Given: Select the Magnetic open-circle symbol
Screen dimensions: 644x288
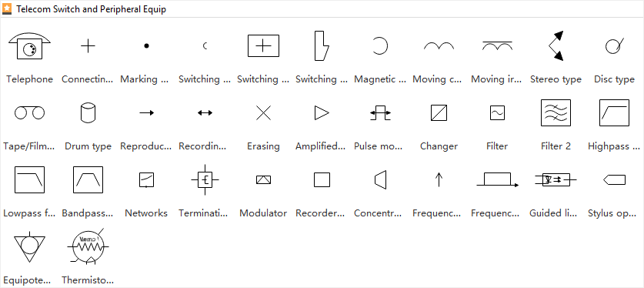Looking at the screenshot, I should pos(380,45).
